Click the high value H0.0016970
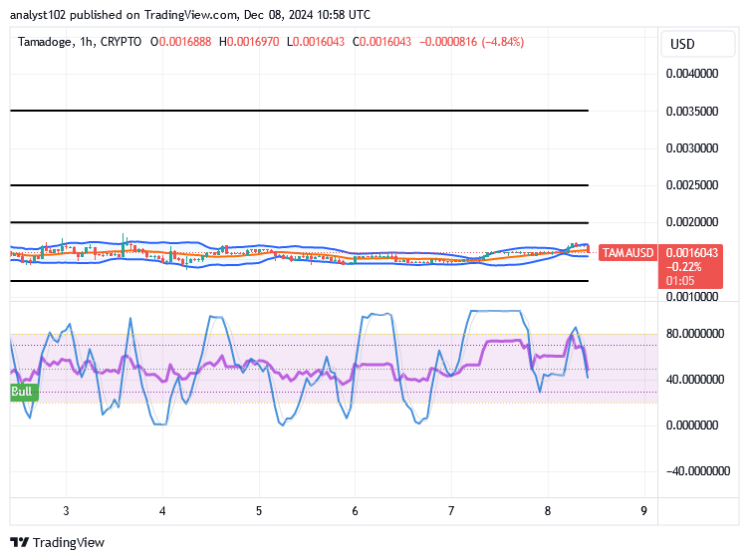Image resolution: width=749 pixels, height=560 pixels. (249, 42)
